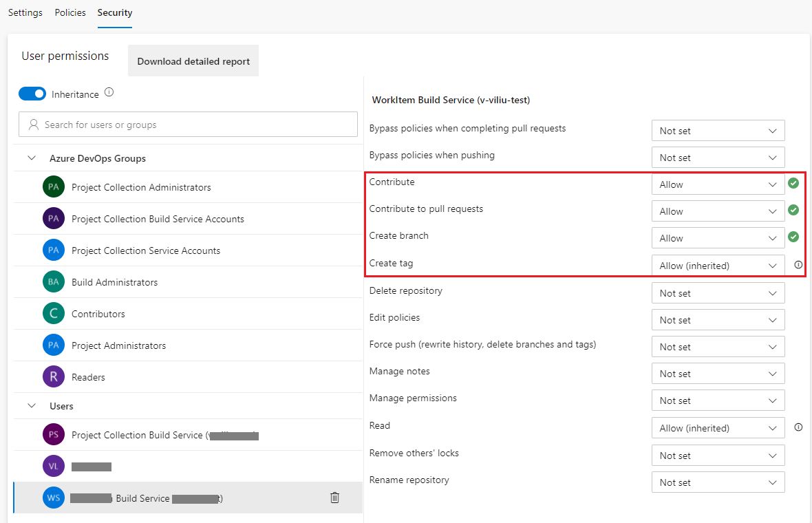
Task: Select Project Collection Build Service user
Action: tap(188, 434)
